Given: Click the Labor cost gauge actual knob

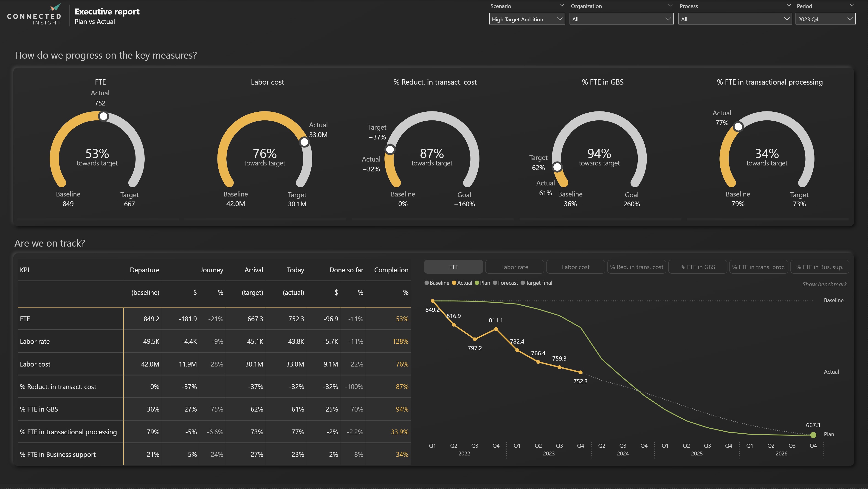Looking at the screenshot, I should [304, 142].
